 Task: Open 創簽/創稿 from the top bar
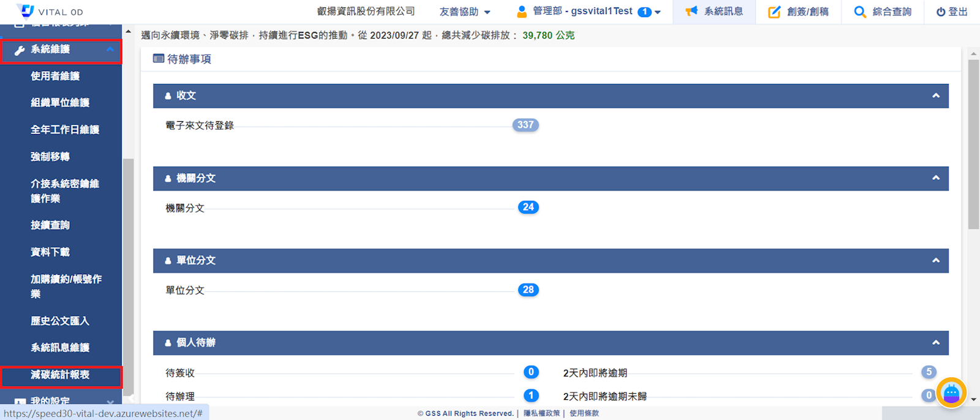pos(799,12)
